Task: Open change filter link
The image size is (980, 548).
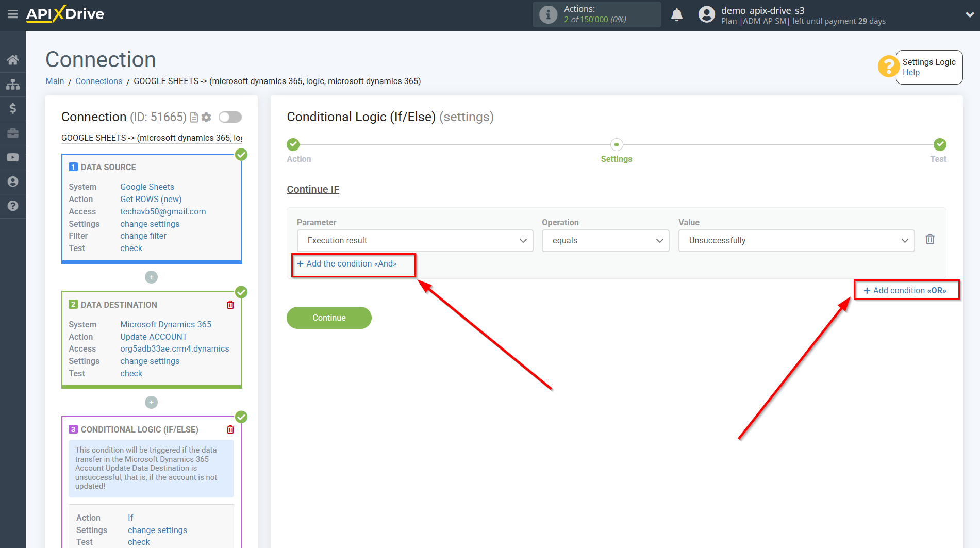Action: click(143, 236)
